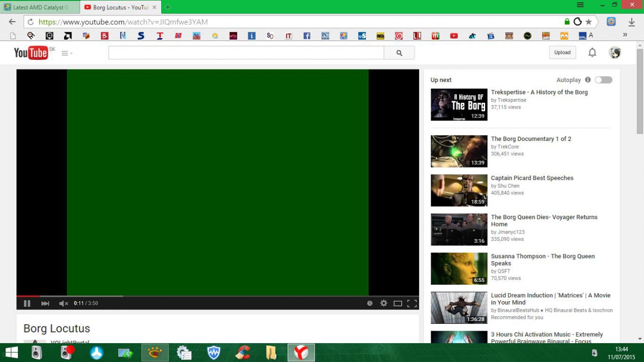Click the taskbar clock 13:44
This screenshot has height=362, width=644.
(x=622, y=349)
